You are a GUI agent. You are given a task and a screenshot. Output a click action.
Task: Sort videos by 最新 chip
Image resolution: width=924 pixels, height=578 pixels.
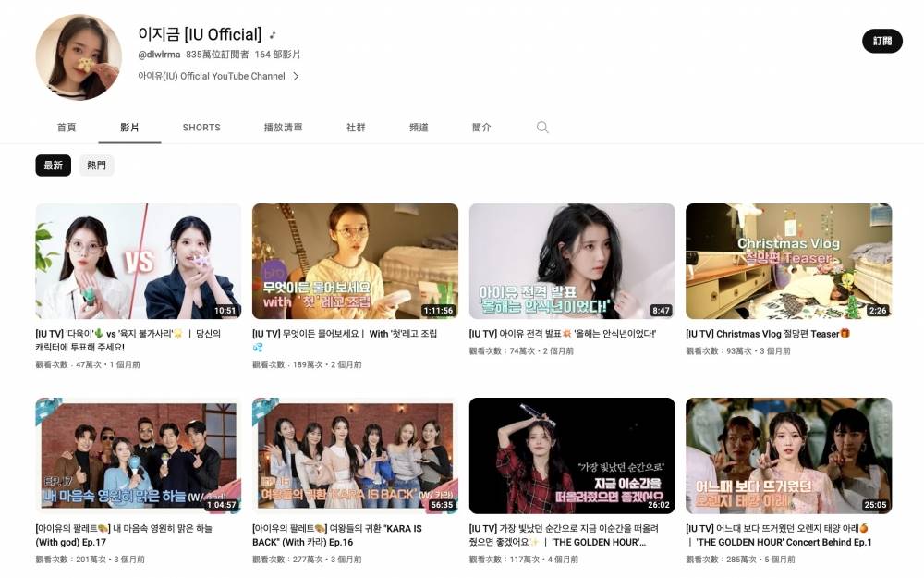click(x=53, y=166)
